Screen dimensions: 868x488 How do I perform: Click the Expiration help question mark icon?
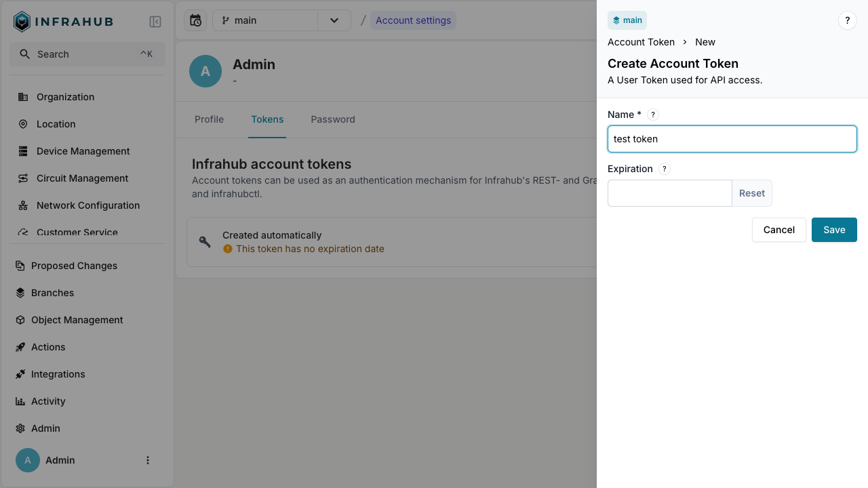[664, 169]
